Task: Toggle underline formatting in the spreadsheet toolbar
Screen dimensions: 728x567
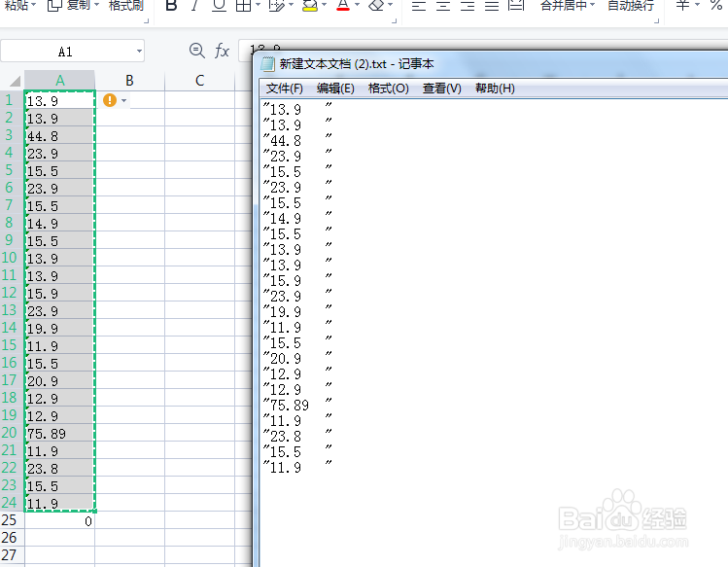Action: [219, 6]
